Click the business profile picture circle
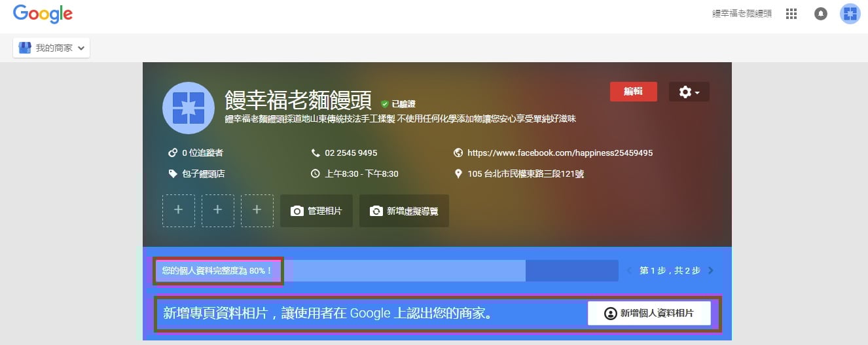Image resolution: width=868 pixels, height=345 pixels. (188, 108)
